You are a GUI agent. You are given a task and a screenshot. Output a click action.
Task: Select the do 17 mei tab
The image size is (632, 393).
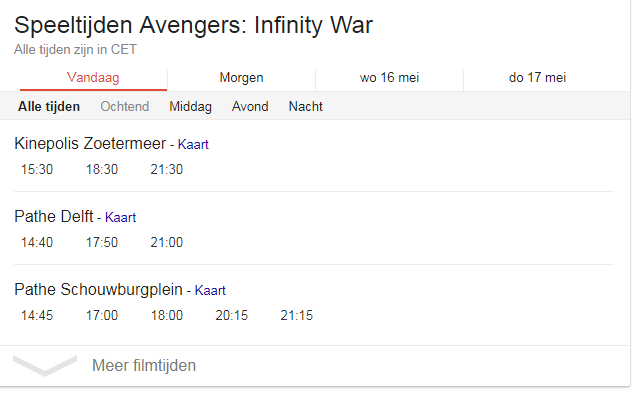click(537, 77)
